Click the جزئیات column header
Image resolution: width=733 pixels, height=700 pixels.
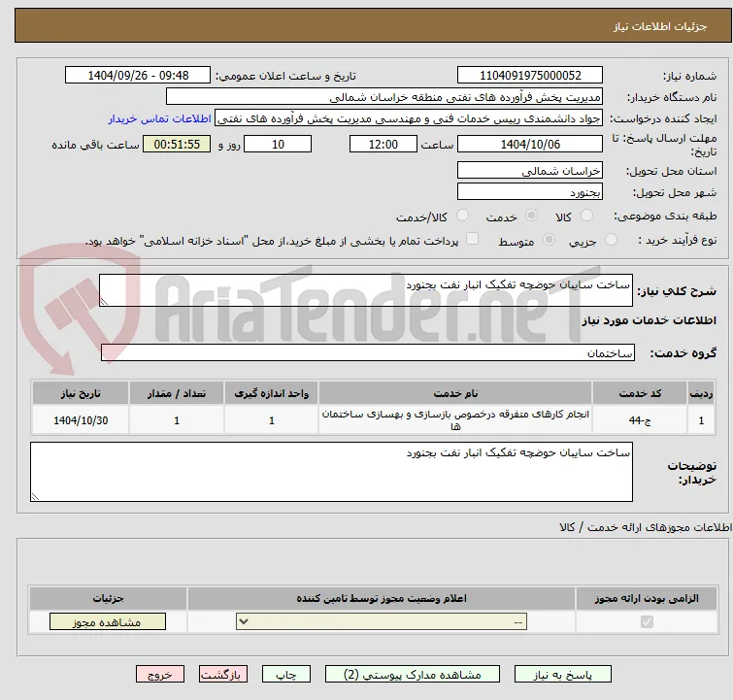[x=108, y=598]
